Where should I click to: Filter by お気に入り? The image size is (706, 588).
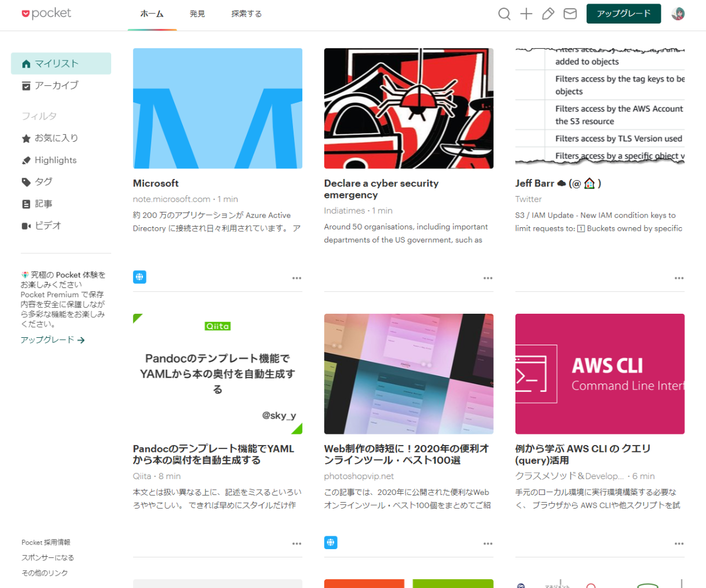click(61, 138)
